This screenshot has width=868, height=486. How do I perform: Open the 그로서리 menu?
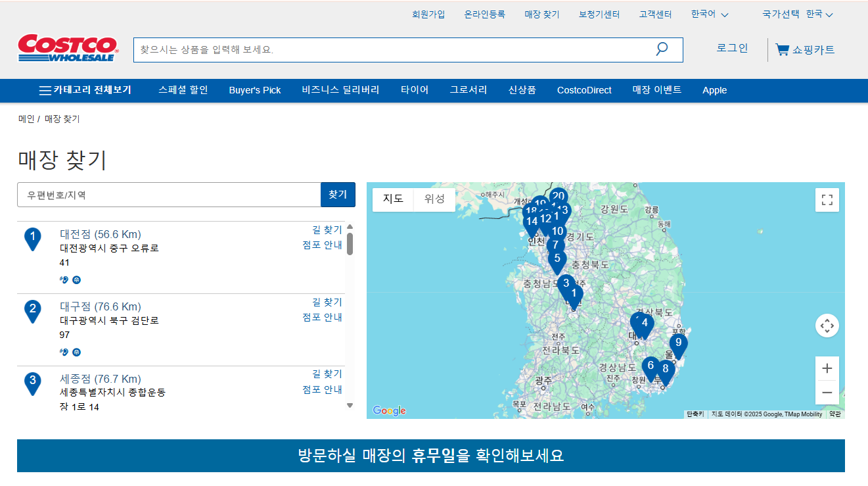468,90
